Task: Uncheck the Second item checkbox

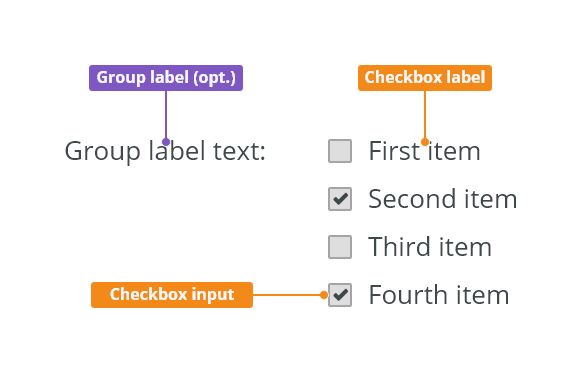Action: point(340,199)
